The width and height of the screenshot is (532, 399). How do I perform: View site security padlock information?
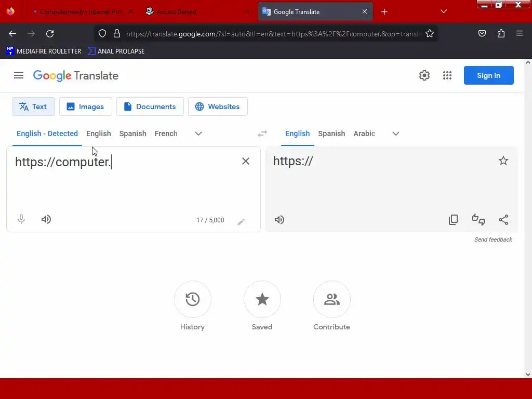point(117,34)
